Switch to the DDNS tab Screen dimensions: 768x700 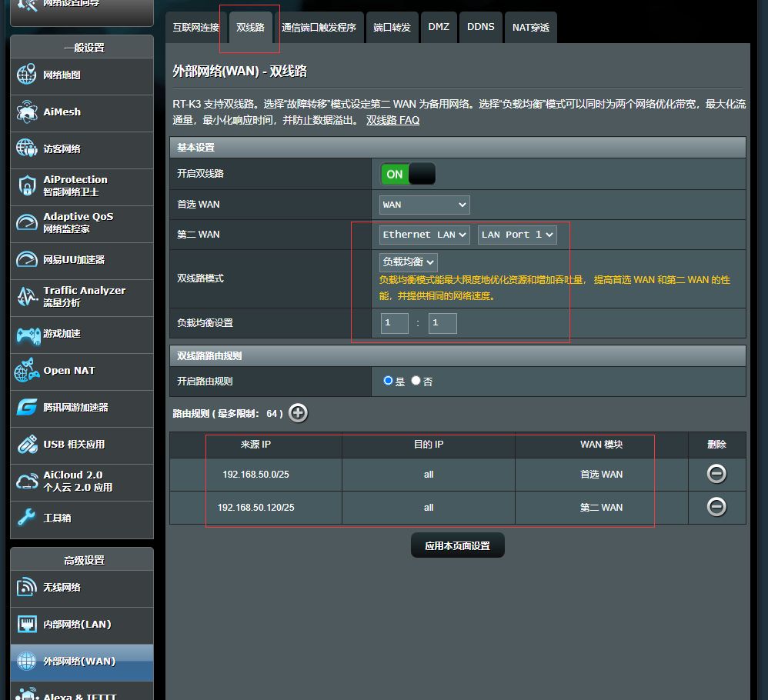coord(480,28)
